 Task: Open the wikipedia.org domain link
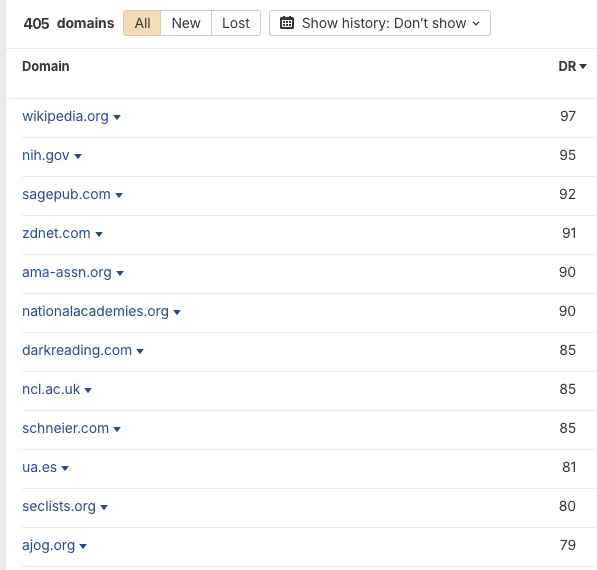pyautogui.click(x=65, y=116)
